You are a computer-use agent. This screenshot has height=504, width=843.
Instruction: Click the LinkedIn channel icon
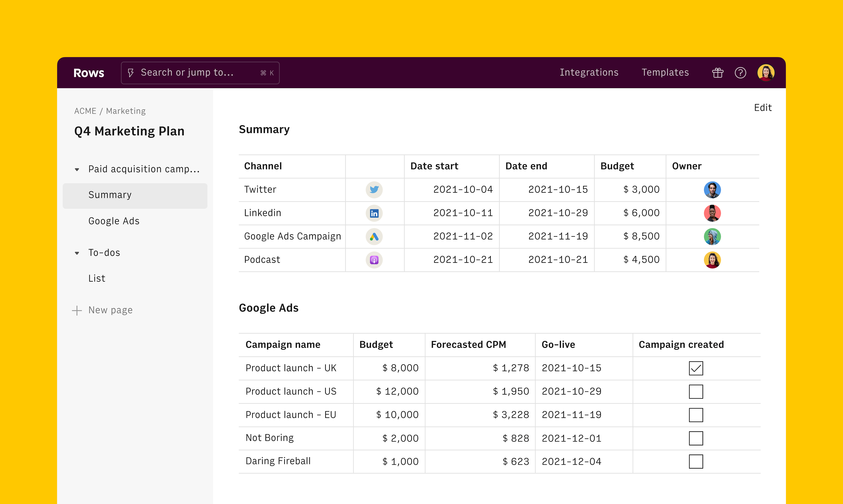click(374, 213)
